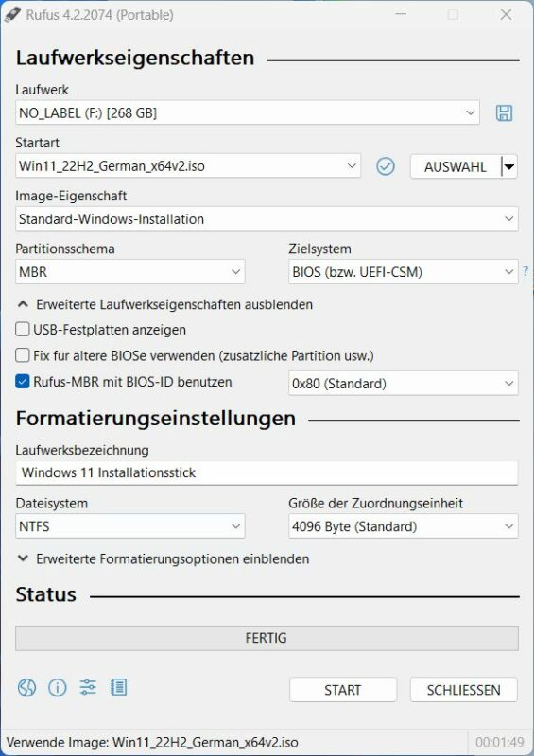Open the Partitionsschema MBR dropdown
Viewport: 534px width, 756px height.
(130, 272)
